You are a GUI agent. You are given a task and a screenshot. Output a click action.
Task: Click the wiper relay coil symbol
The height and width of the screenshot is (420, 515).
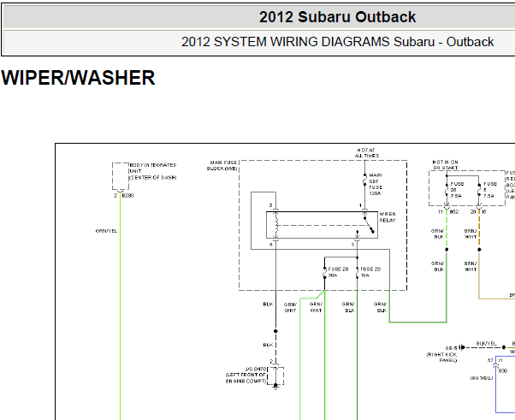pyautogui.click(x=276, y=225)
